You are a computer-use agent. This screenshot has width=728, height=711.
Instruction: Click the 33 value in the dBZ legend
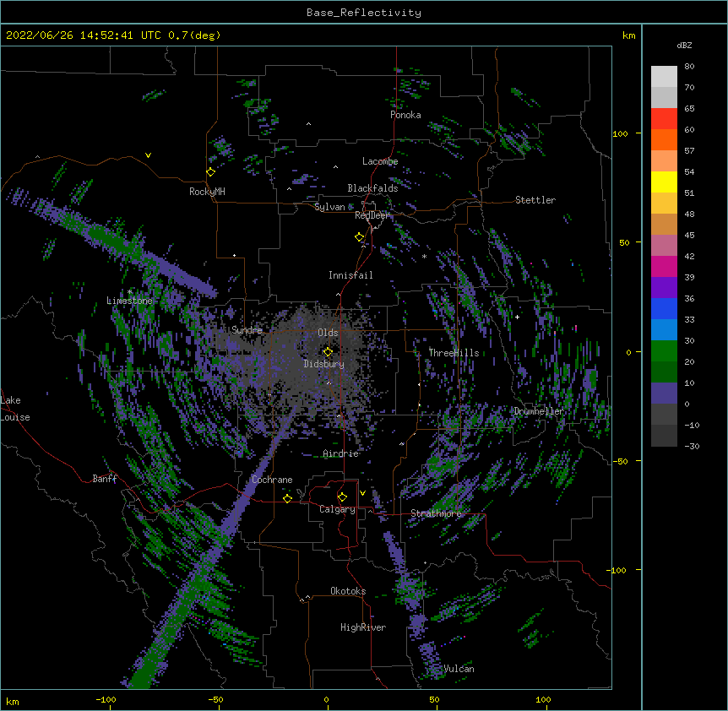click(x=689, y=320)
